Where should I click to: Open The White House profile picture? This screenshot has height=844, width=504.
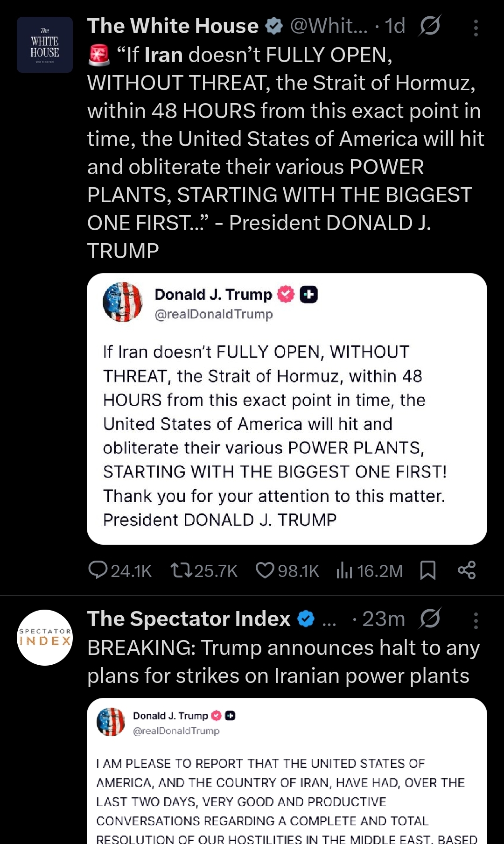click(45, 45)
